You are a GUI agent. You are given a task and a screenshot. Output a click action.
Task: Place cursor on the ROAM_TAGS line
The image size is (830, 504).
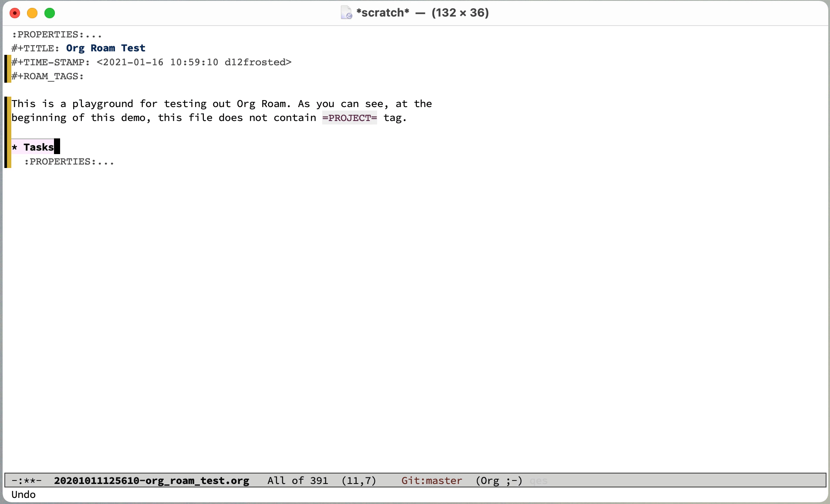tap(48, 76)
